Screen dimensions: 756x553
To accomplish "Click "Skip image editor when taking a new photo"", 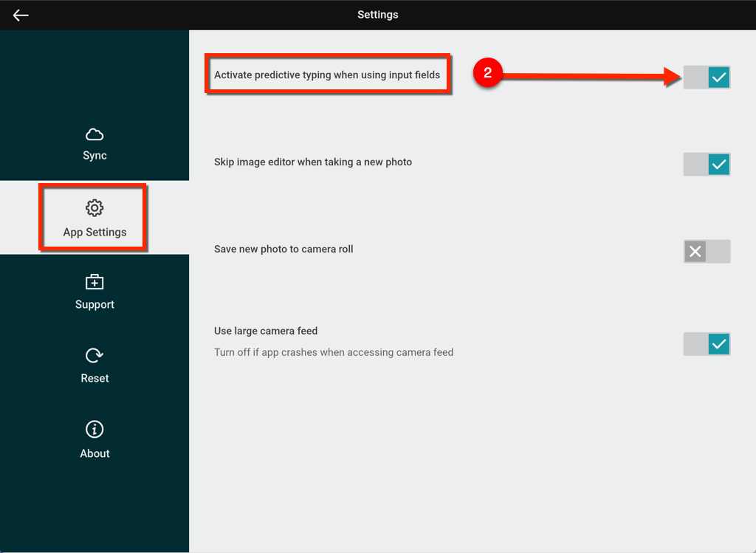I will tap(313, 162).
